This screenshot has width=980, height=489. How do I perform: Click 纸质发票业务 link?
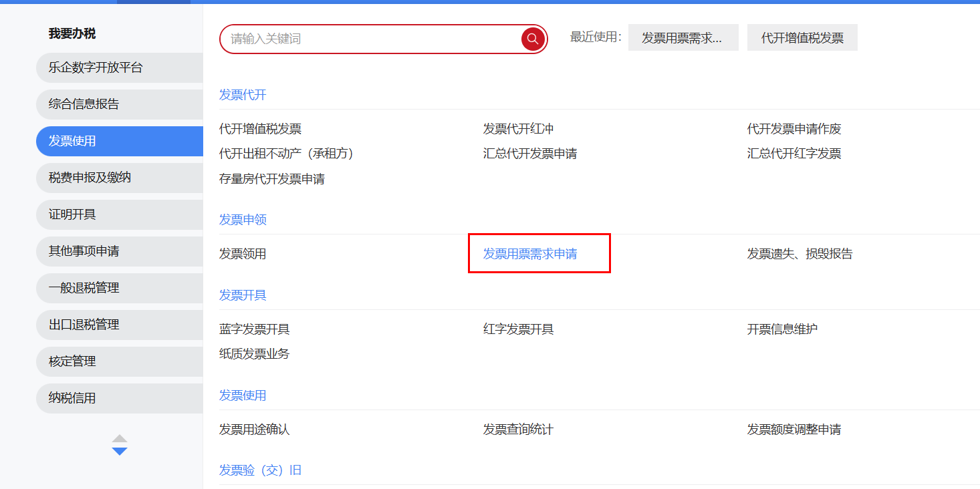tap(254, 354)
